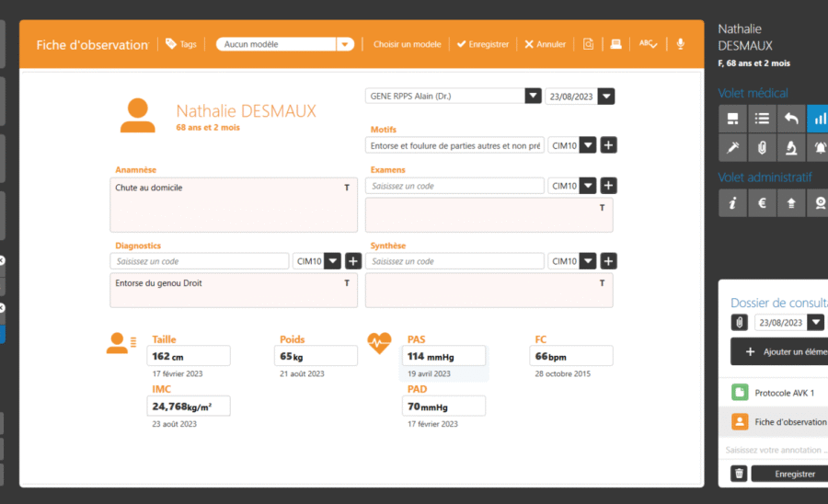Click the Anamnèse text area
Screen dimensions: 828x504
pos(234,205)
